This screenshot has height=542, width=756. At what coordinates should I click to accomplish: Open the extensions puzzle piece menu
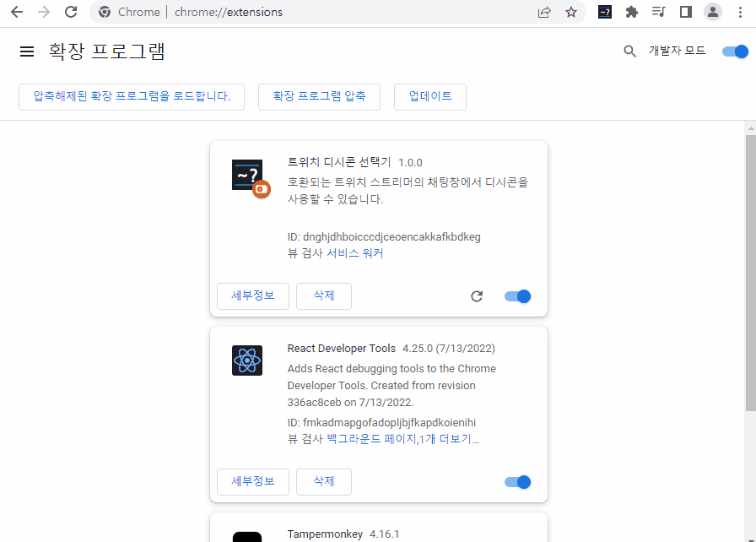click(x=632, y=12)
